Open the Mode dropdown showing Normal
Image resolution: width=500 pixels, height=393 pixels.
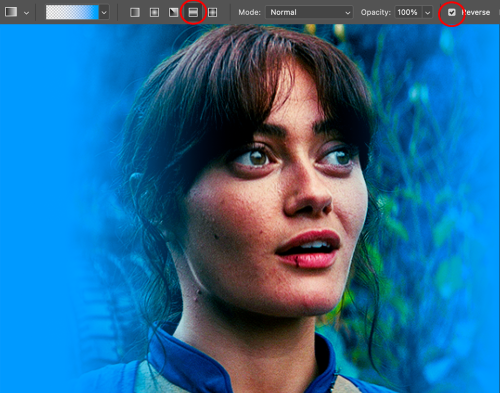point(309,13)
